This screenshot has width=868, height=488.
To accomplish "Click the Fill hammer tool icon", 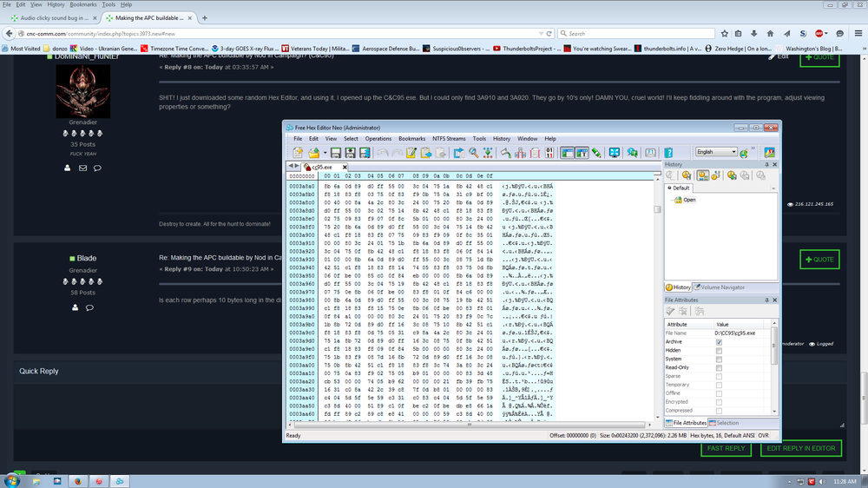I will (506, 153).
